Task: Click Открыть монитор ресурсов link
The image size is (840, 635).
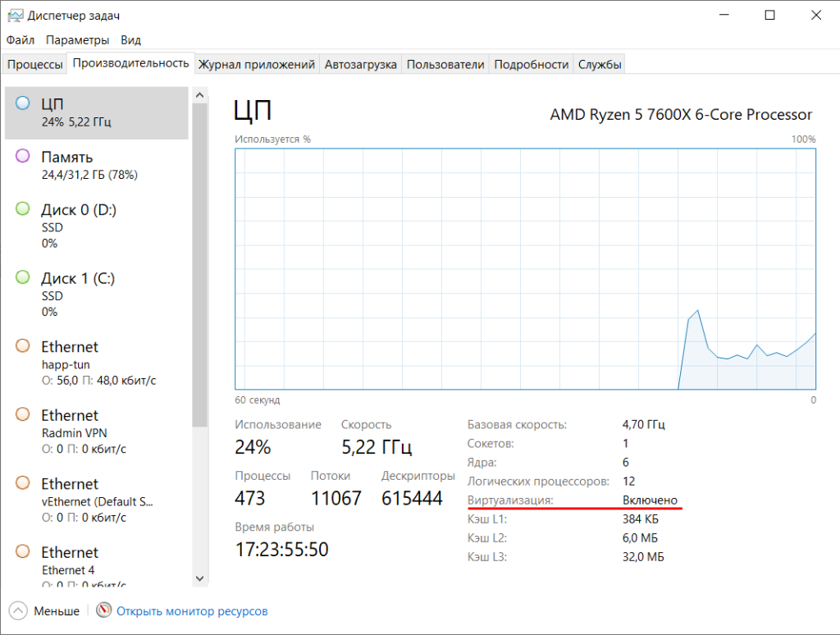Action: click(192, 611)
